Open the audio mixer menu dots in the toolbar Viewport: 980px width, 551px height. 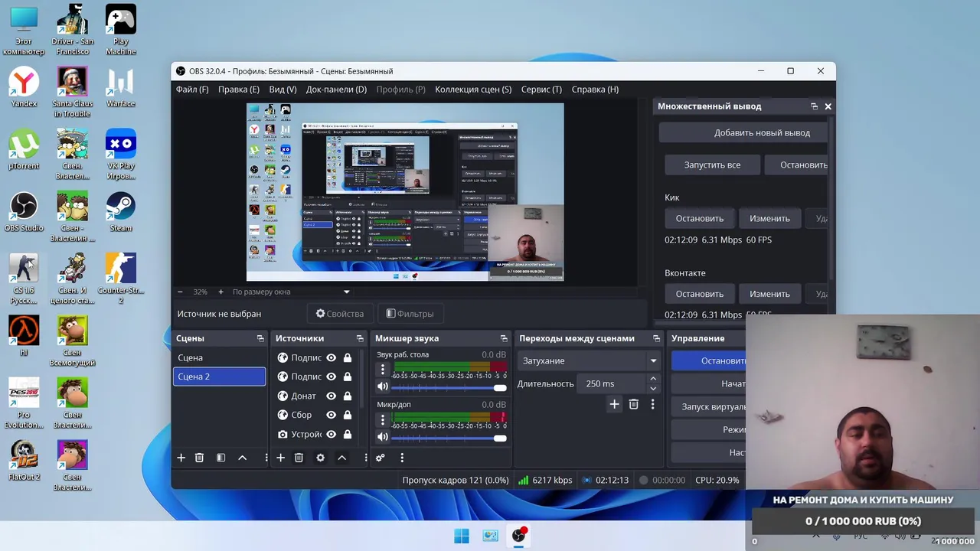pos(402,458)
